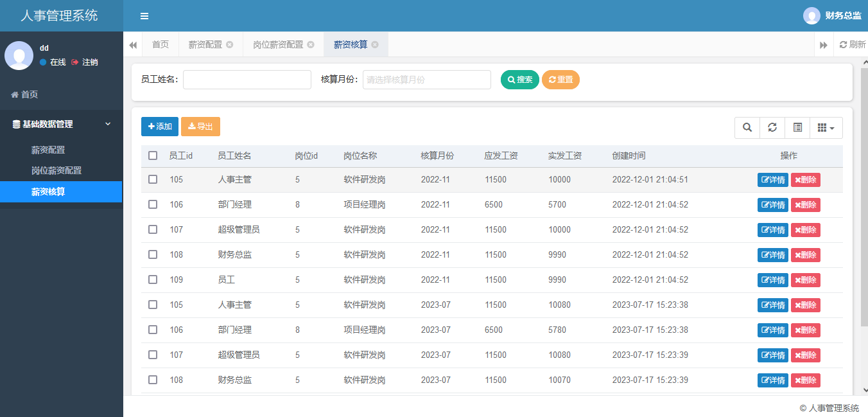
Task: Switch to the 首页 tab
Action: coord(160,45)
